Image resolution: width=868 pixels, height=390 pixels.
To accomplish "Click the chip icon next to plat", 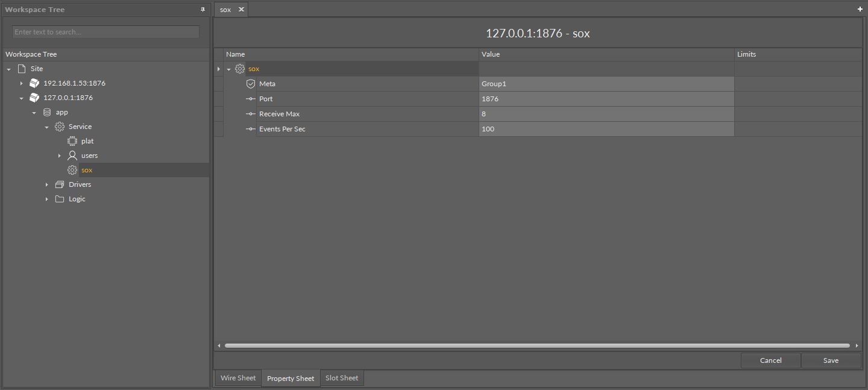I will pyautogui.click(x=72, y=141).
